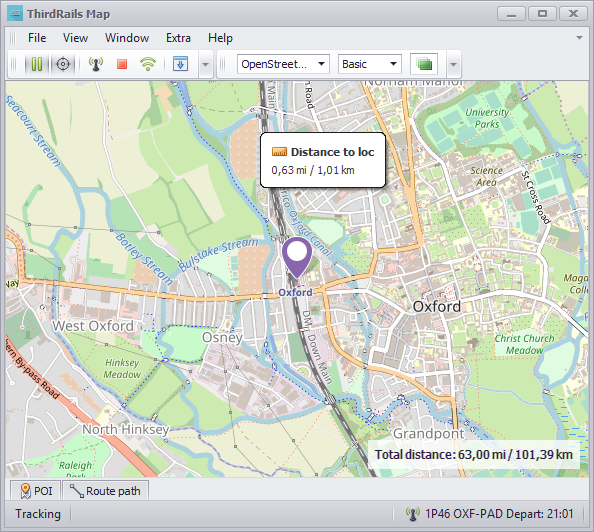The width and height of the screenshot is (594, 532).
Task: Open the second toolbar's overflow arrow
Action: [x=453, y=64]
